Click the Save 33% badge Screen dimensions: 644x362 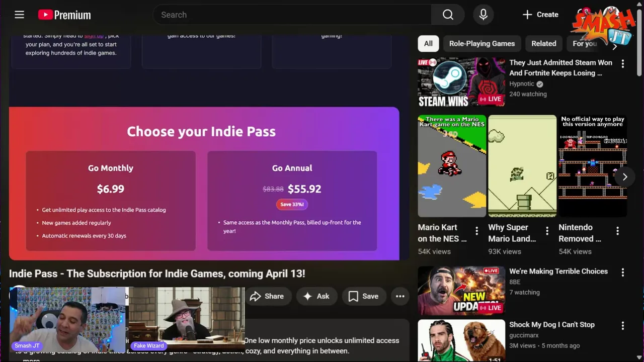(292, 204)
